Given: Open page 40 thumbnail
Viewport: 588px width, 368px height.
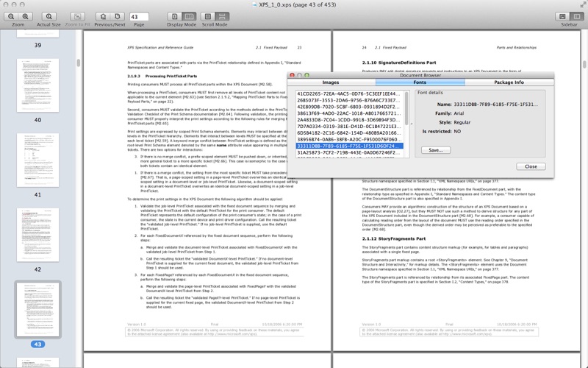Looking at the screenshot, I should click(x=38, y=85).
